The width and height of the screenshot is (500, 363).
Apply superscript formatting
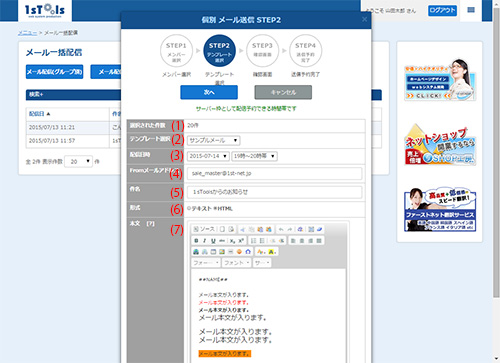coord(241,241)
